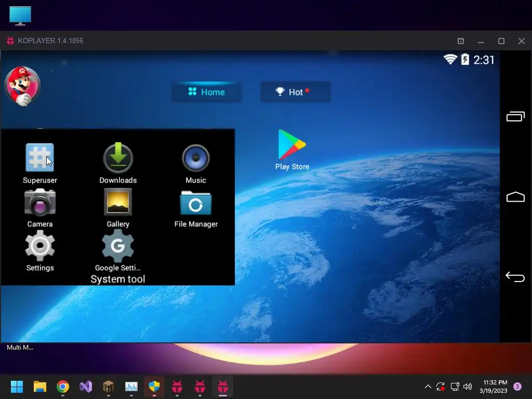Click the Multi M... desktop label

pyautogui.click(x=20, y=348)
